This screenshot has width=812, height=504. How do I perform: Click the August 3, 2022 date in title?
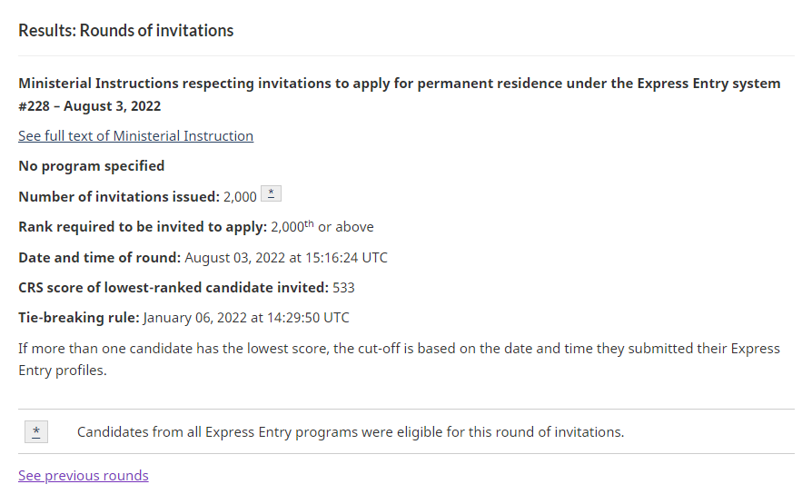click(x=113, y=106)
